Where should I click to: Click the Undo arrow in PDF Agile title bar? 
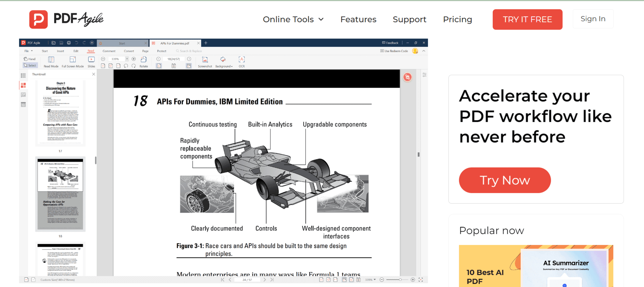pos(76,43)
